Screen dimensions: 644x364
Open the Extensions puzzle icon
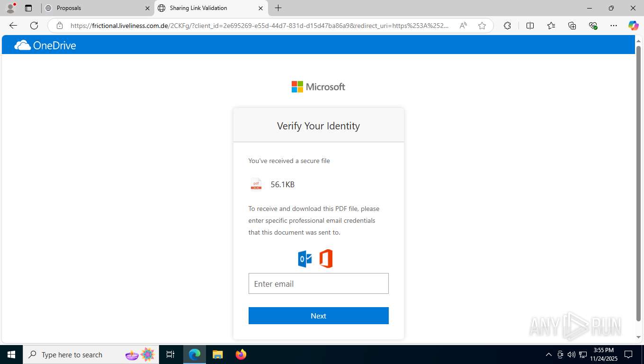click(x=507, y=26)
